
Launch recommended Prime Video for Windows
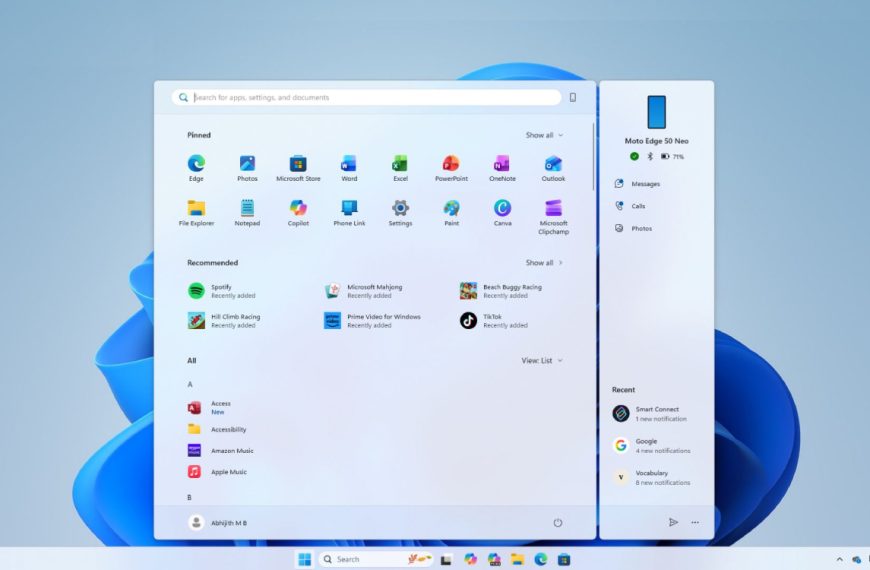point(372,320)
